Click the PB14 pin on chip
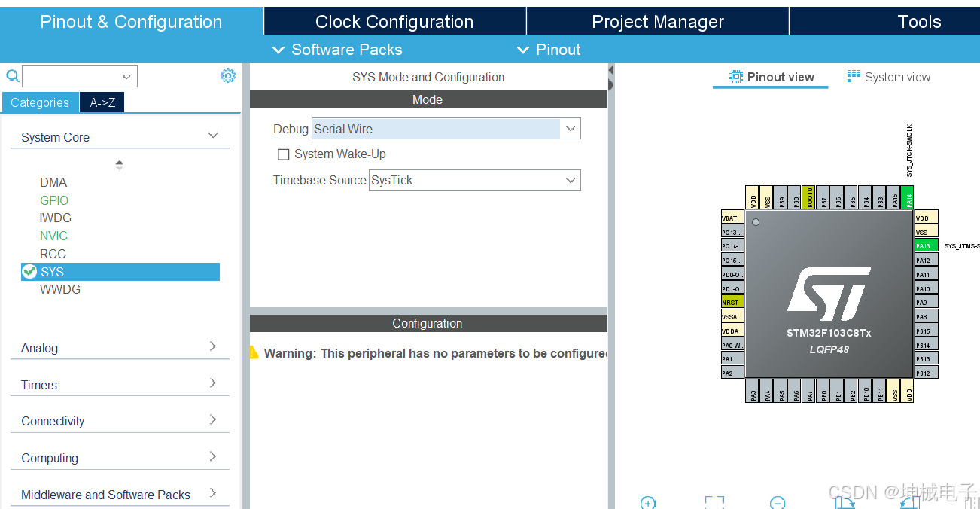This screenshot has height=509, width=980. click(927, 345)
